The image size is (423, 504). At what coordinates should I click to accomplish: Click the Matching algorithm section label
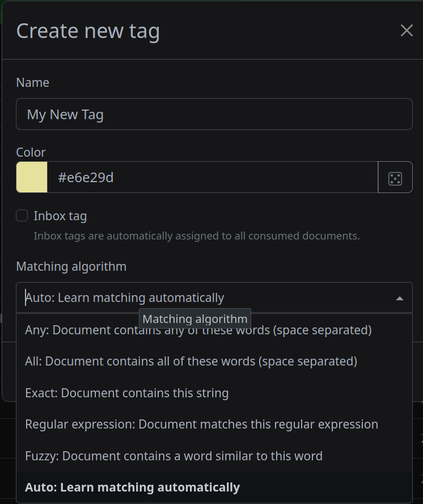coord(71,267)
